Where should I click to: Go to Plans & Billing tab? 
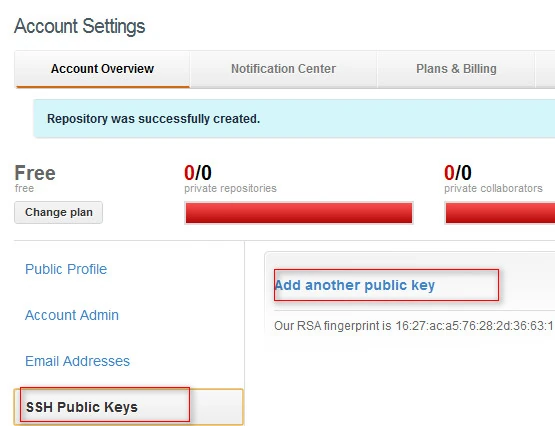(x=456, y=69)
